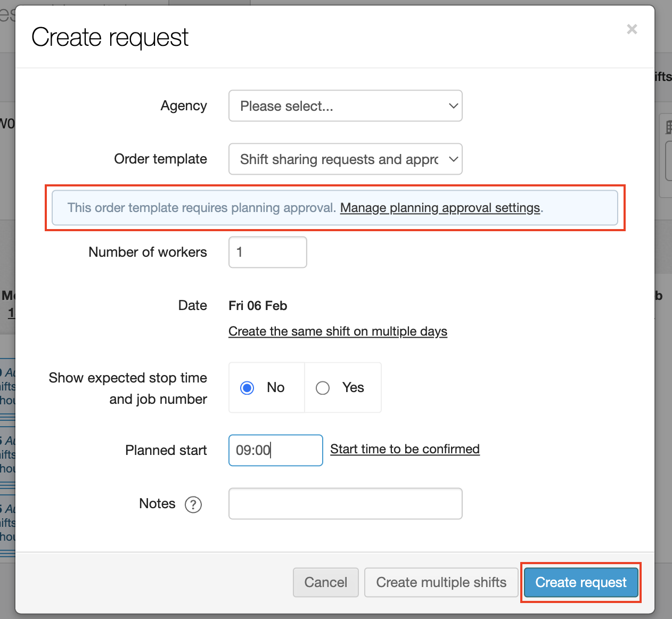The image size is (672, 619).
Task: Click the Number of workers field
Action: point(267,252)
